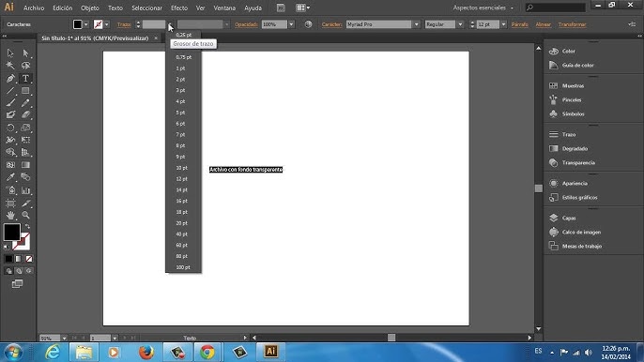Select the Free Transform tool
The image size is (644, 362).
(25, 140)
